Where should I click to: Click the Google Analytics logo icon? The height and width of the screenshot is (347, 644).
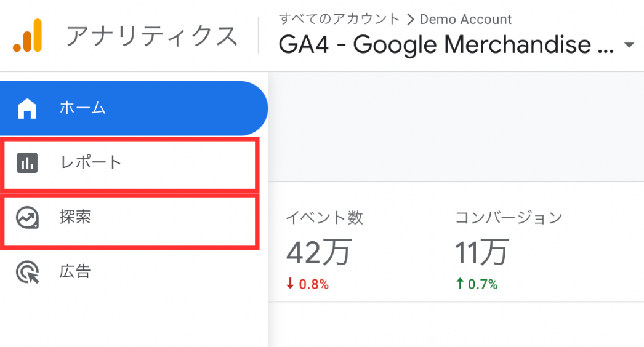point(28,35)
